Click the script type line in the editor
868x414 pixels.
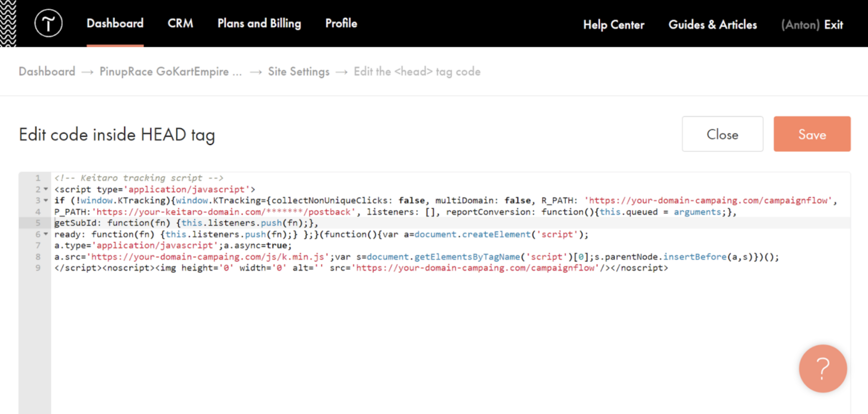[x=154, y=189]
